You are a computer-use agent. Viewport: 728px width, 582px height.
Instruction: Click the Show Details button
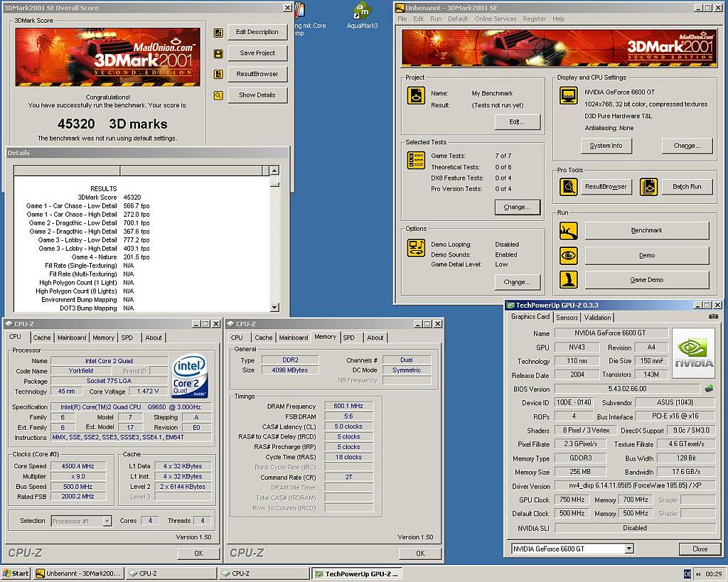click(x=257, y=95)
